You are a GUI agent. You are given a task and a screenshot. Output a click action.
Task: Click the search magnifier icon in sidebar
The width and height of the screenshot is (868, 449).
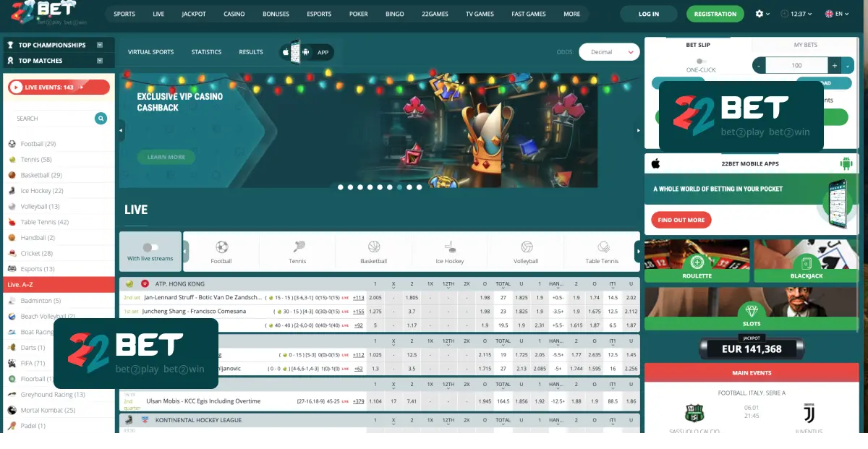pos(101,119)
